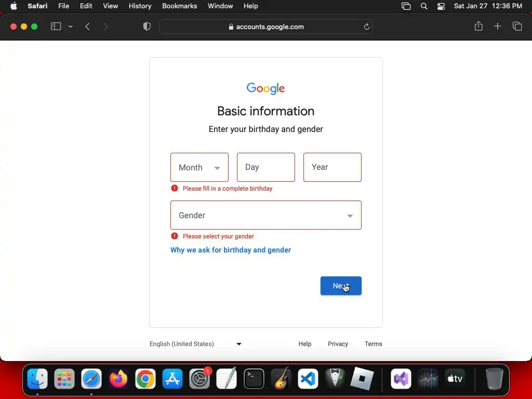Open Safari from the Dock
The height and width of the screenshot is (399, 532).
[x=91, y=379]
